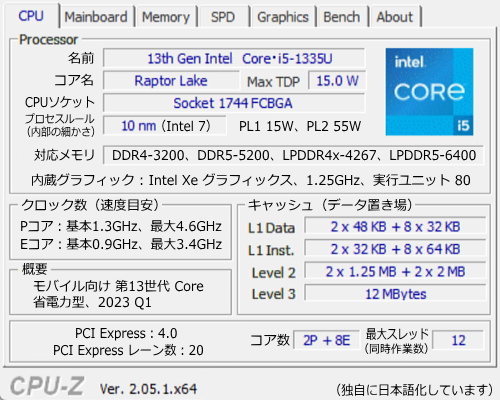Click the 15.0 W Max TDP value
The width and height of the screenshot is (500, 400).
337,81
